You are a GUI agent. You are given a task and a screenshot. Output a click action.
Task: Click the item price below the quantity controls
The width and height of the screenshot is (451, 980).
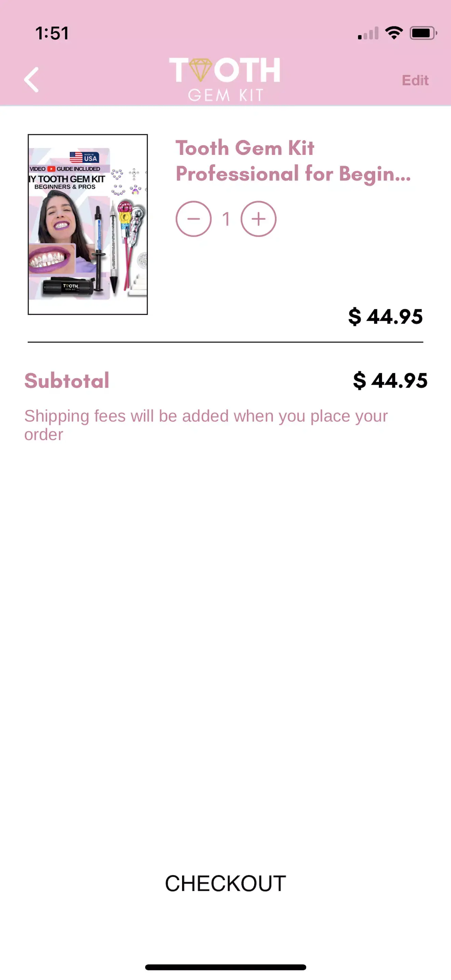click(x=385, y=316)
